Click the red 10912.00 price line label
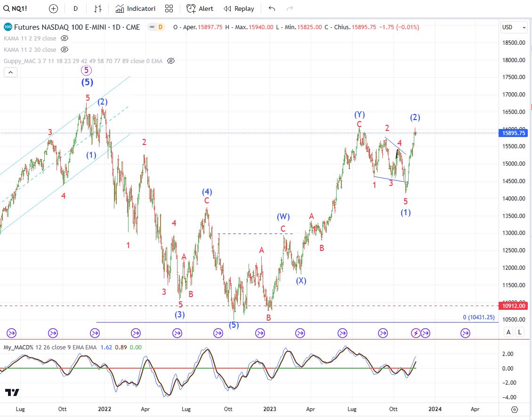 click(x=514, y=306)
